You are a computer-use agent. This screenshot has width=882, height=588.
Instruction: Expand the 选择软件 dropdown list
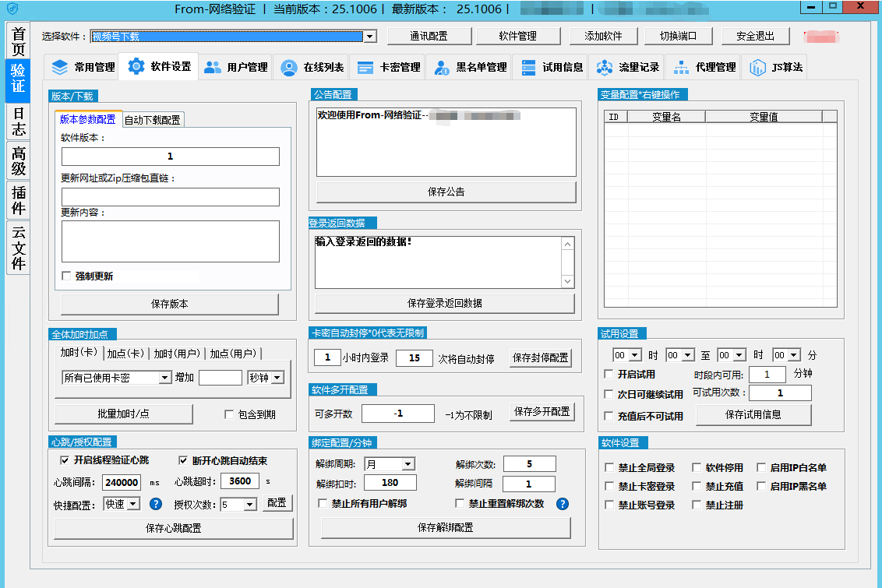click(x=370, y=37)
